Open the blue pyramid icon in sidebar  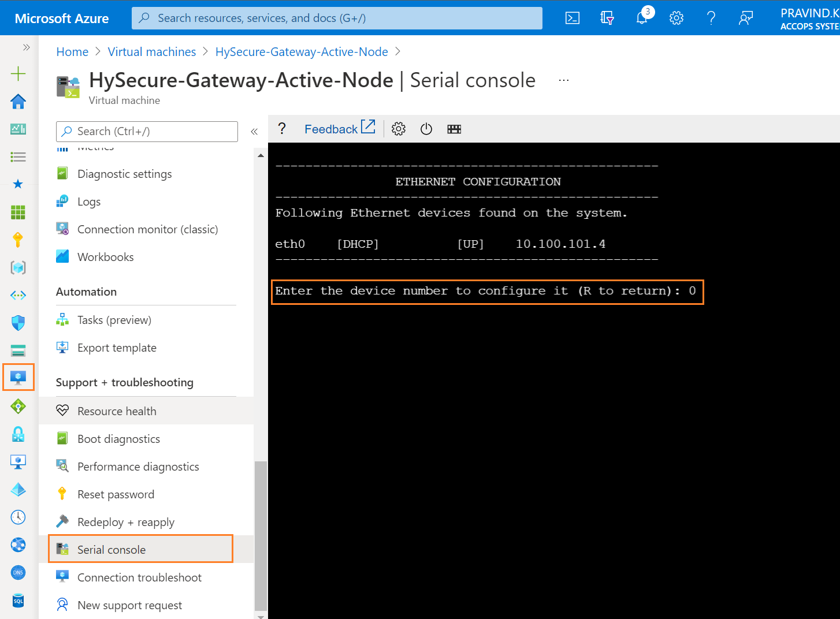pyautogui.click(x=18, y=489)
